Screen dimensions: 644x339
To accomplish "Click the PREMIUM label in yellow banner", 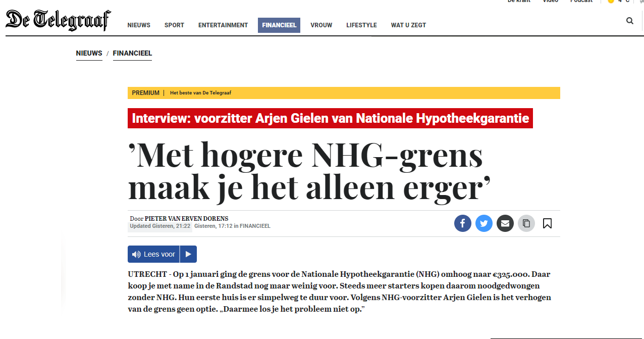I will (145, 93).
